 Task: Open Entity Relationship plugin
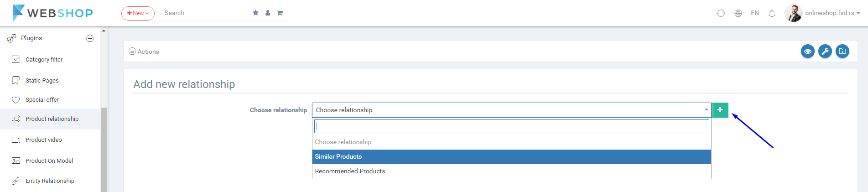[50, 181]
